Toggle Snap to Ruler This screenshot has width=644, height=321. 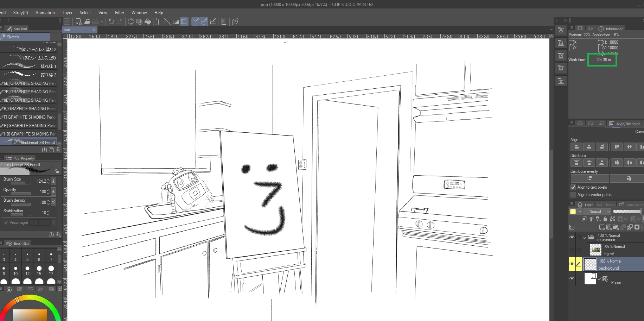point(195,21)
